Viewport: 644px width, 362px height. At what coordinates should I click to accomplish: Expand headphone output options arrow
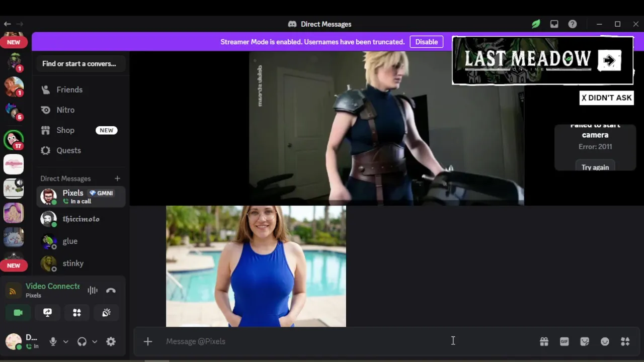95,341
